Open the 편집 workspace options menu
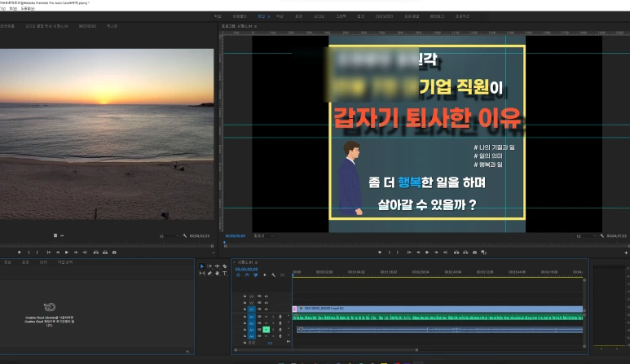 point(269,16)
